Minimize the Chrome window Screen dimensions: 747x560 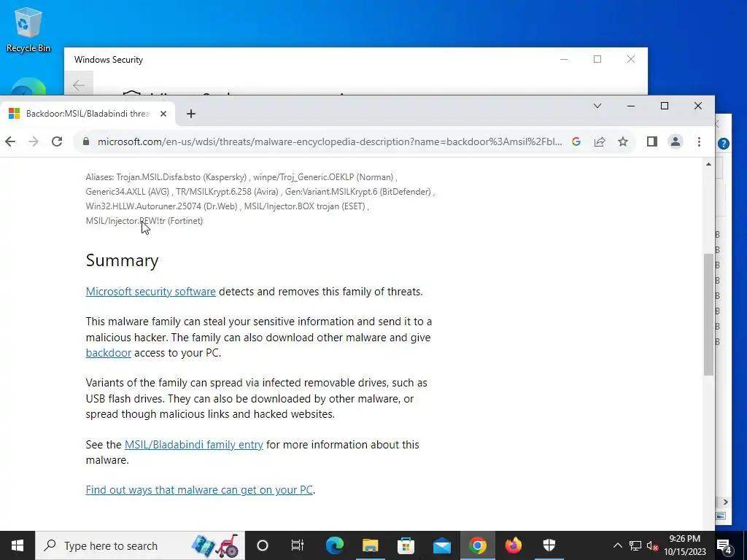pyautogui.click(x=631, y=106)
